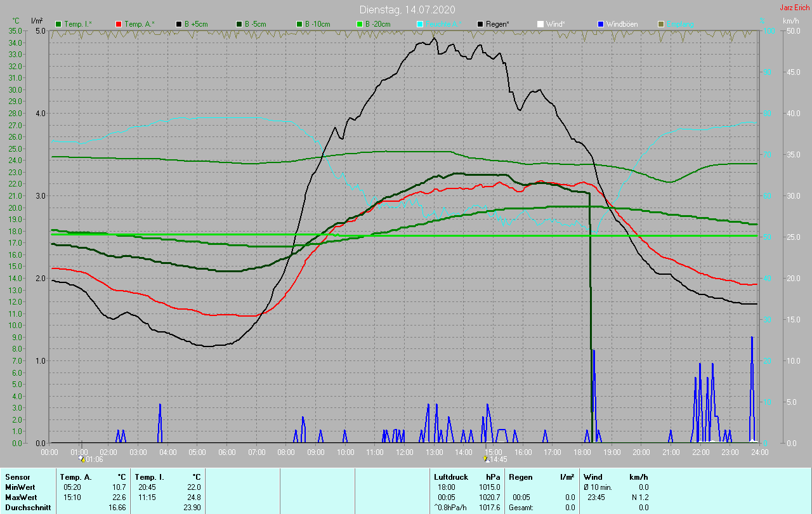The height and width of the screenshot is (514, 812).
Task: Click the black Regen legend square
Action: (x=480, y=24)
